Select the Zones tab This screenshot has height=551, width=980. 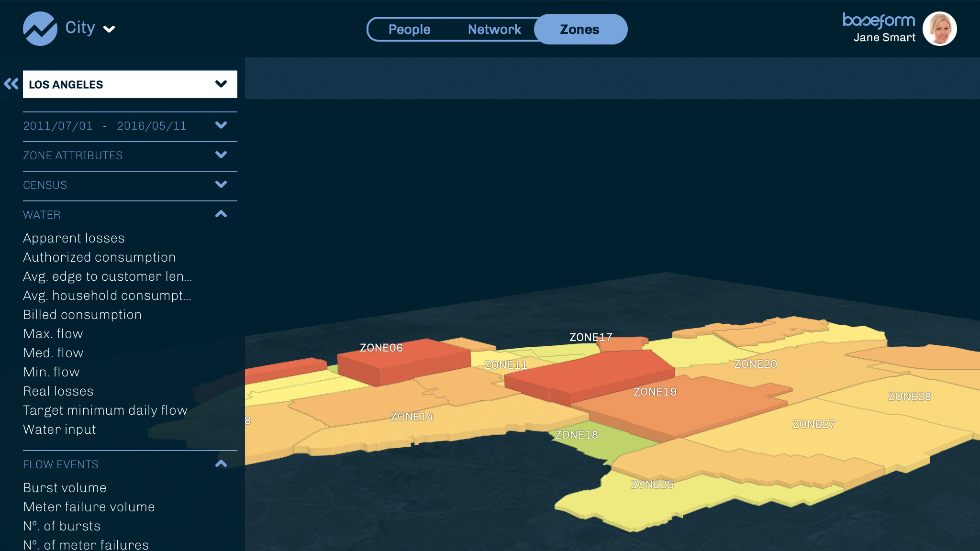pos(580,29)
